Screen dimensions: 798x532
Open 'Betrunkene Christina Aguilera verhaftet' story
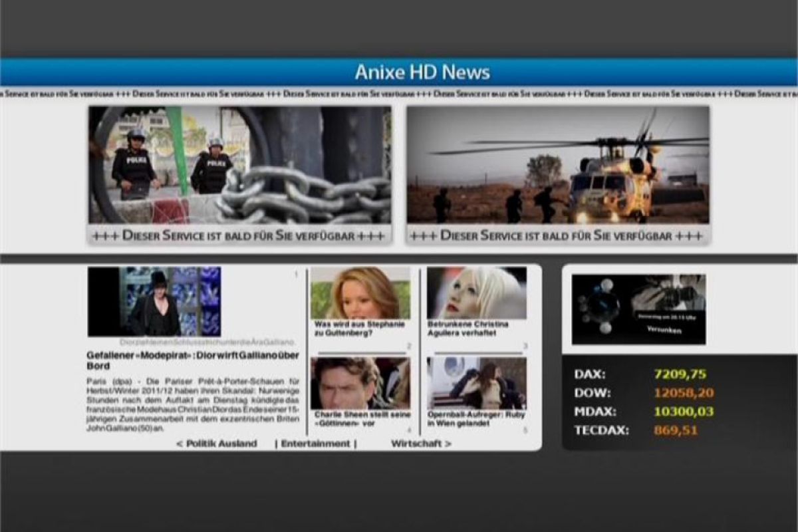click(468, 328)
